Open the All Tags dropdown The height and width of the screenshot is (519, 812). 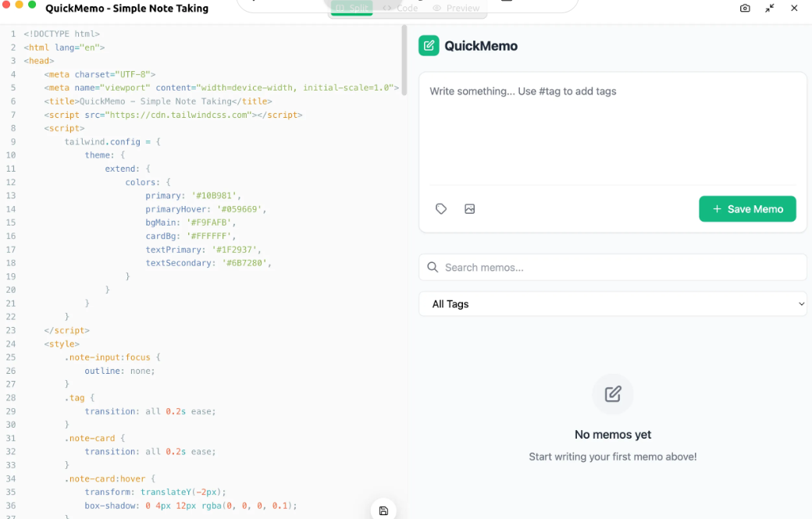pyautogui.click(x=612, y=304)
